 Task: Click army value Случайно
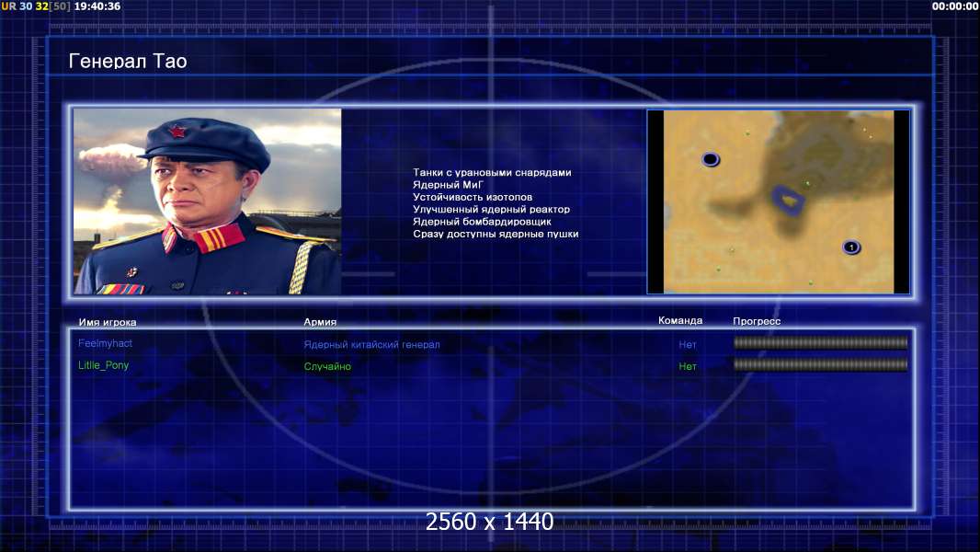pyautogui.click(x=327, y=366)
